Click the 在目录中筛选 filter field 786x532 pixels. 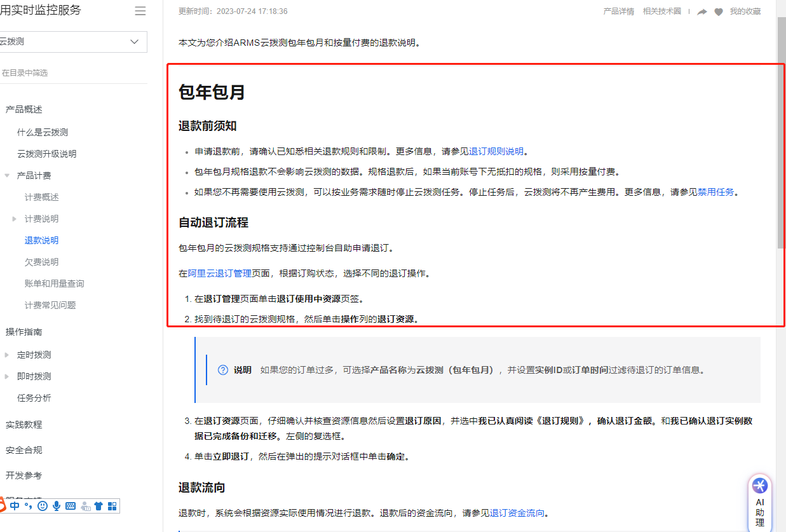[73, 72]
